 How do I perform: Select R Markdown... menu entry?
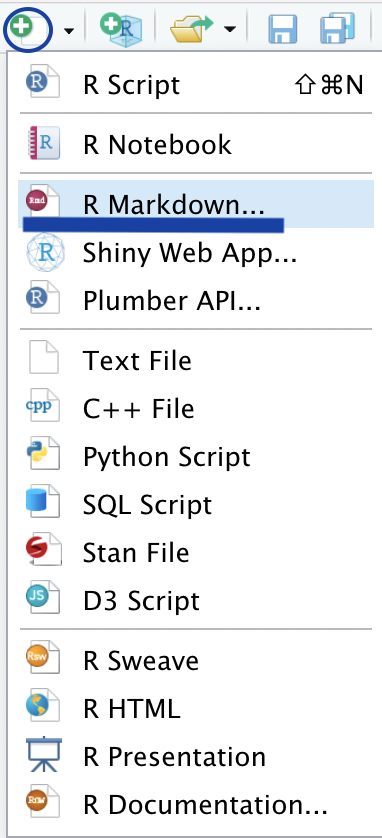point(196,204)
